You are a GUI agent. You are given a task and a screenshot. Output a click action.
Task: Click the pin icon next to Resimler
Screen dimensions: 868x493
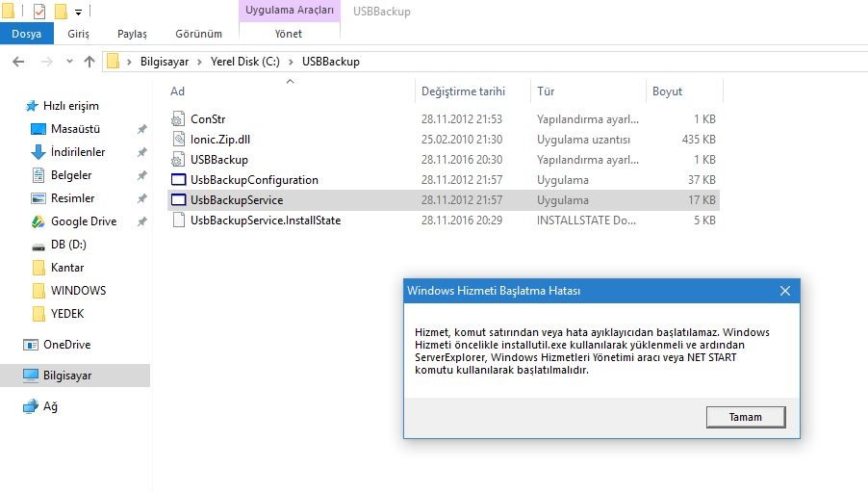pos(141,198)
